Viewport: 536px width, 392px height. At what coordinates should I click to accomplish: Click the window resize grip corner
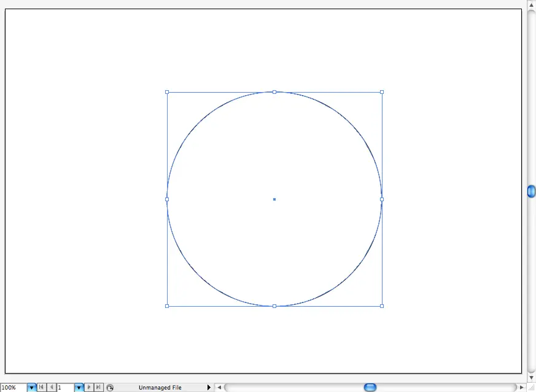tap(531, 388)
